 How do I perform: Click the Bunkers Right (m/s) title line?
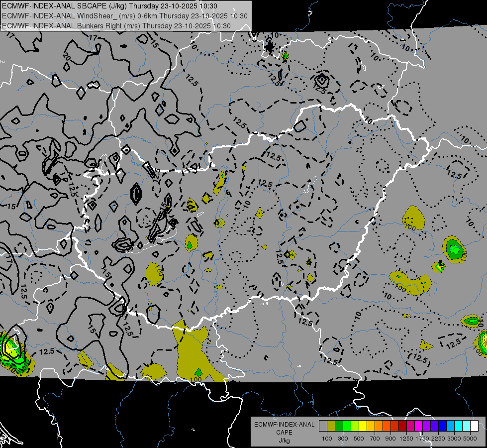pyautogui.click(x=116, y=26)
